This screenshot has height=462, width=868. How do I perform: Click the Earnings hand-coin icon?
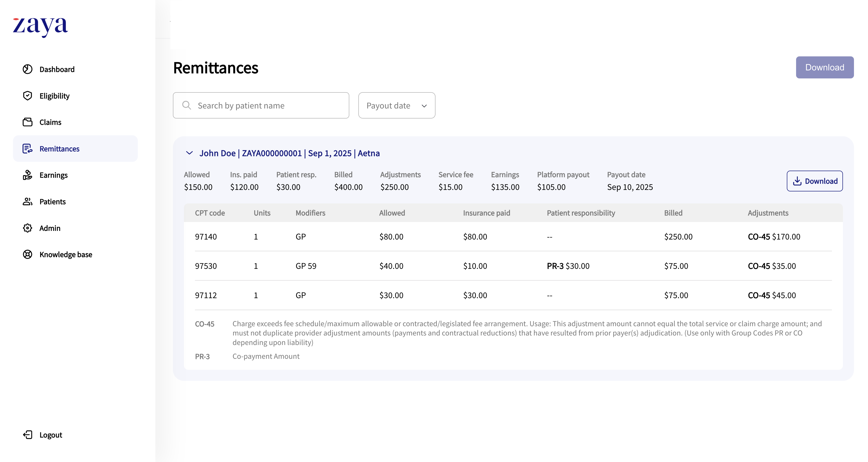point(27,175)
